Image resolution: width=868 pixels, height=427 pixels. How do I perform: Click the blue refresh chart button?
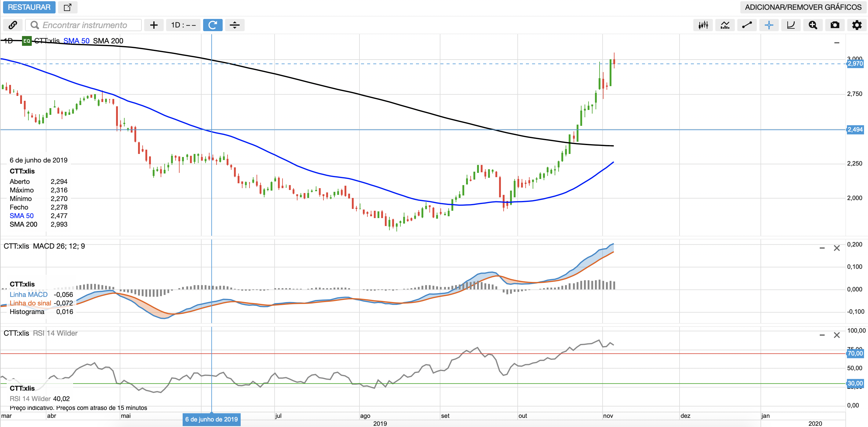coord(213,25)
